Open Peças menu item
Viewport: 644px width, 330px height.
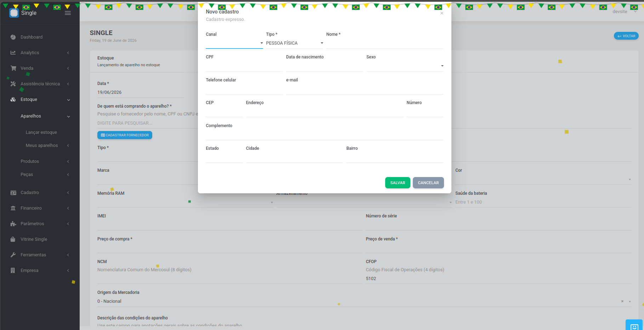pos(27,175)
